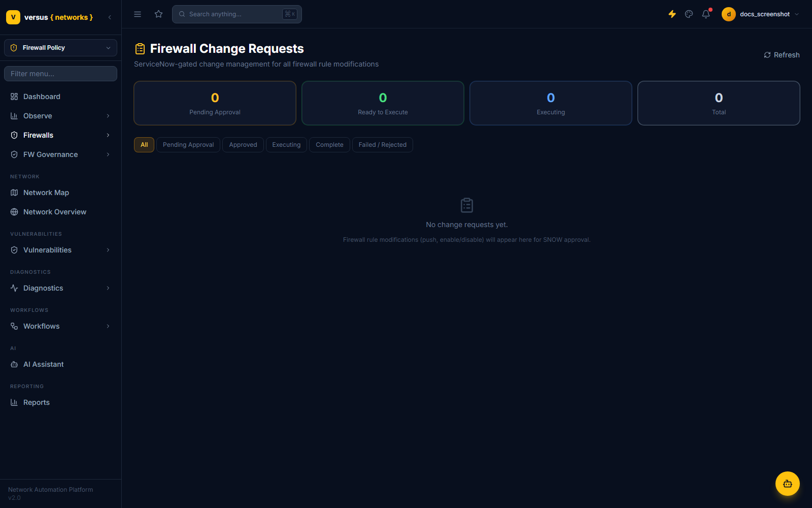Click the Network Map icon
812x508 pixels.
click(x=14, y=193)
